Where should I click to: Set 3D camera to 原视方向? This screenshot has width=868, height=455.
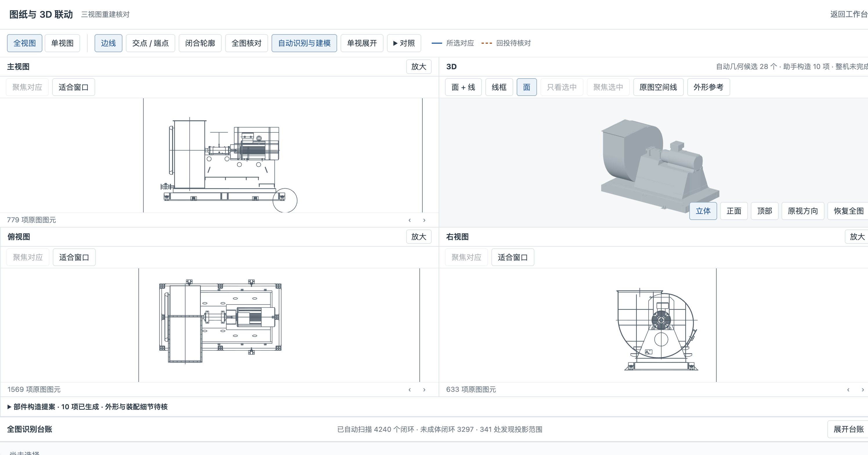pyautogui.click(x=803, y=211)
